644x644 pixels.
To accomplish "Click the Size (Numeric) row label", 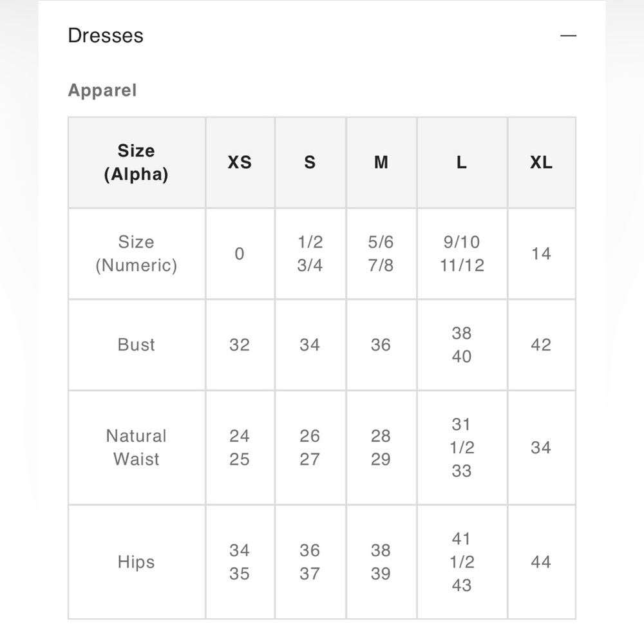I will coord(136,254).
